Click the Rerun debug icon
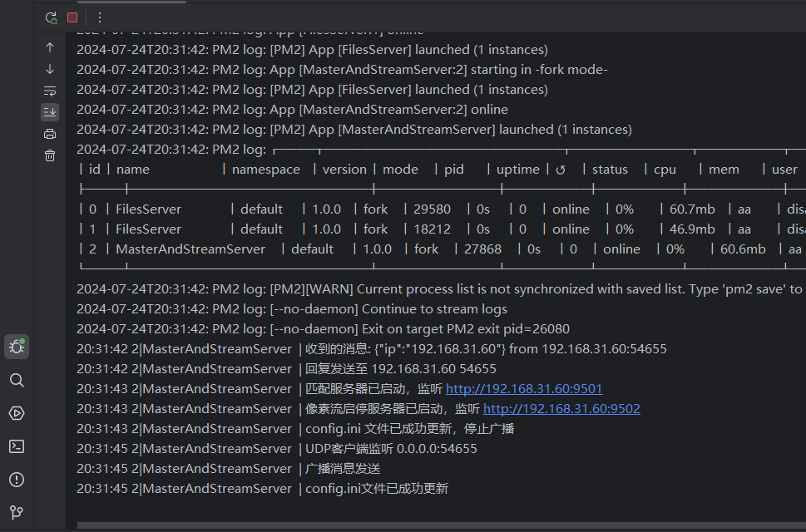 click(x=51, y=17)
